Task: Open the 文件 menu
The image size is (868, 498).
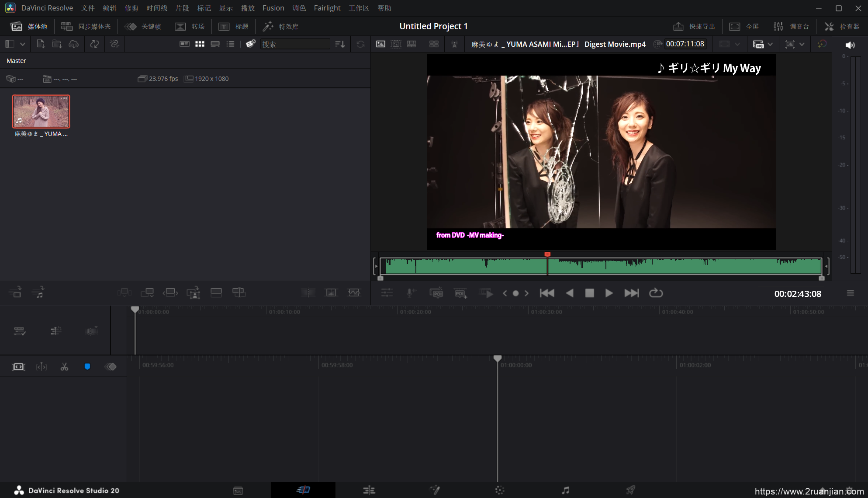Action: [x=88, y=8]
